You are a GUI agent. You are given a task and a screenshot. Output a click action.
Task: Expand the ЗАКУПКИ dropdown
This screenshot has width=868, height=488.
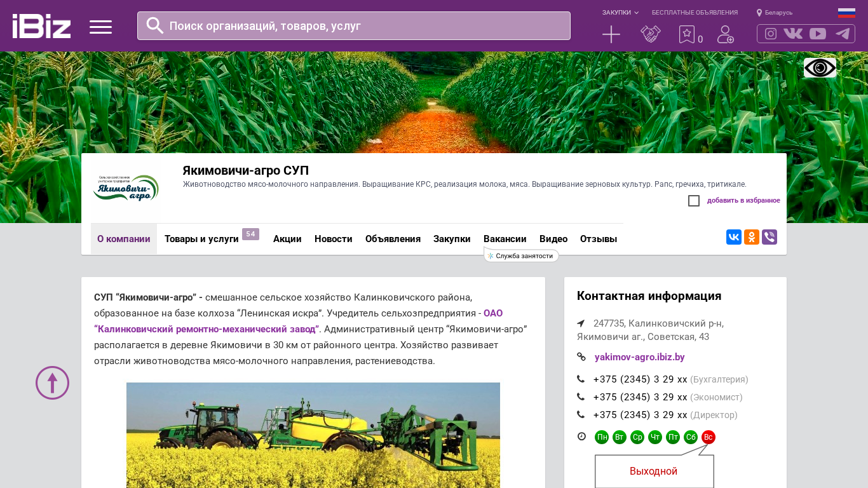(620, 13)
